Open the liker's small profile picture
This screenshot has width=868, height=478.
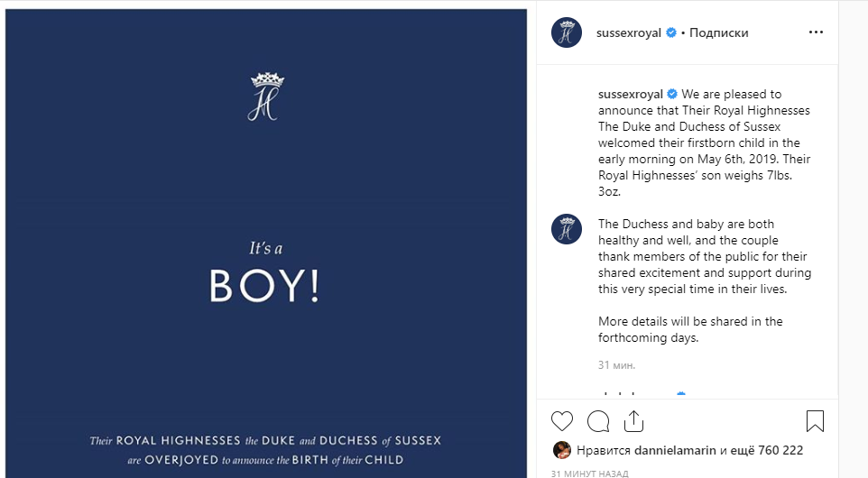point(561,450)
